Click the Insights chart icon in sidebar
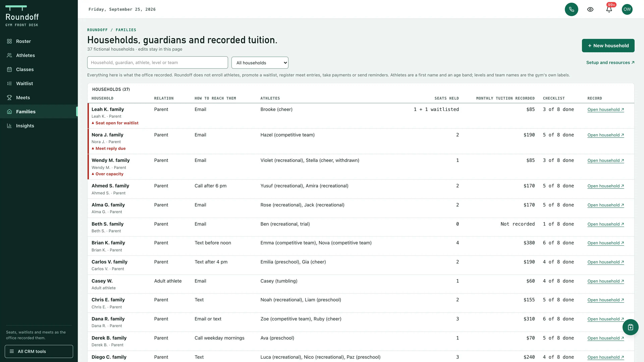644x362 pixels. [9, 126]
